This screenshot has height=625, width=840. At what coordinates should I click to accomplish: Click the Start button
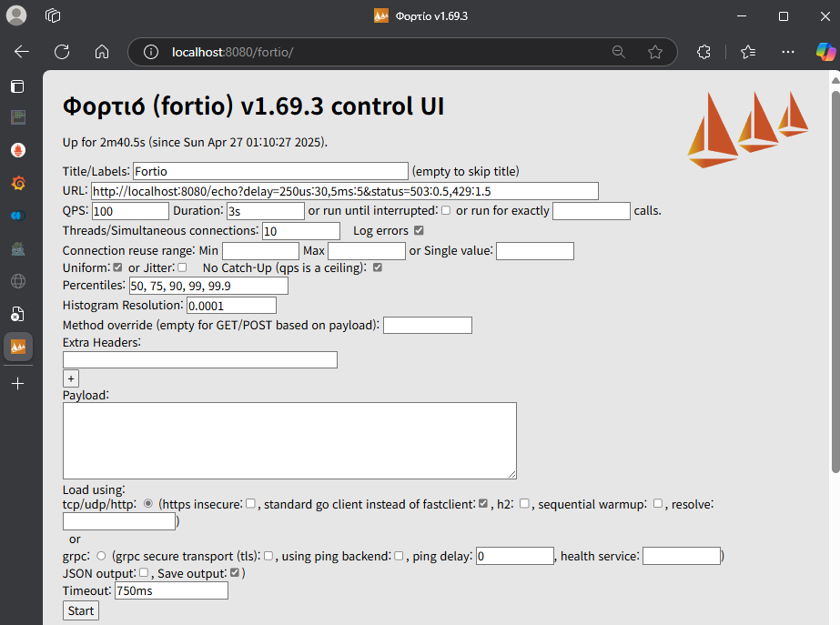(x=81, y=610)
